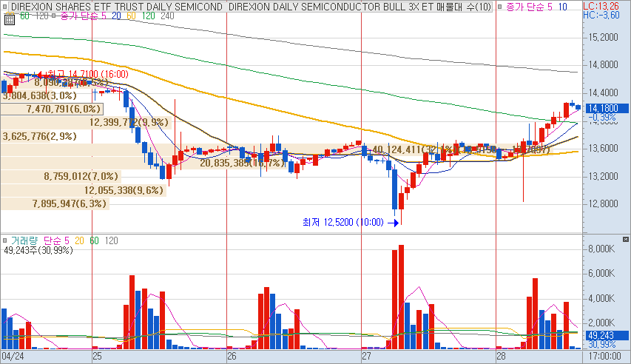Click the 단순 5 label in volume legend

tap(56, 240)
